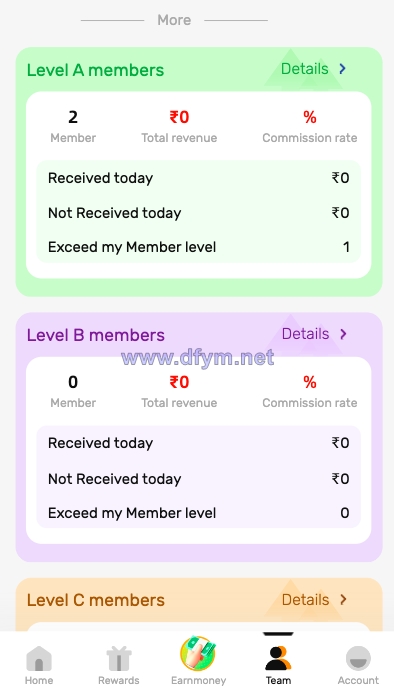Viewport: 394px width, 688px height.
Task: Open Details link for Level C members
Action: [x=305, y=599]
